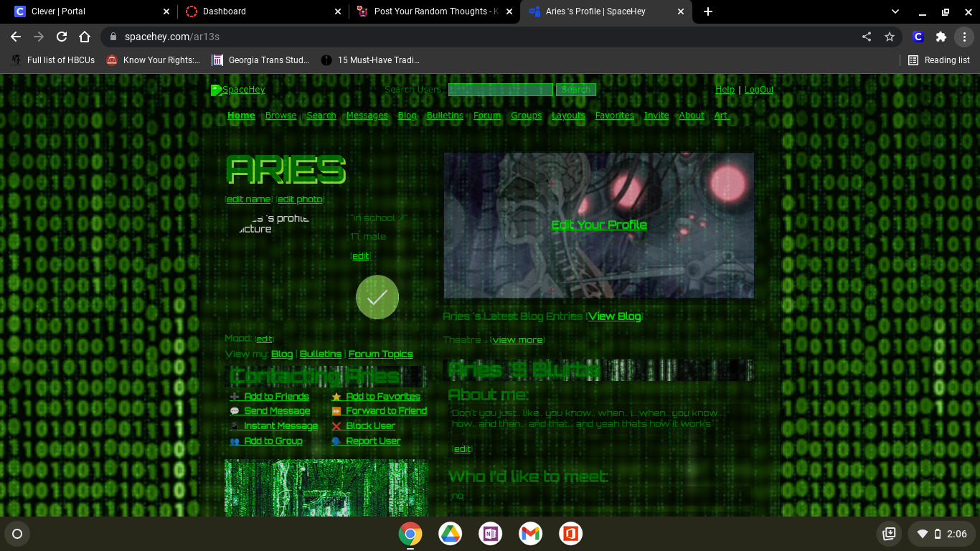Switch to the Dashboard tab
This screenshot has height=551, width=980.
pos(263,11)
